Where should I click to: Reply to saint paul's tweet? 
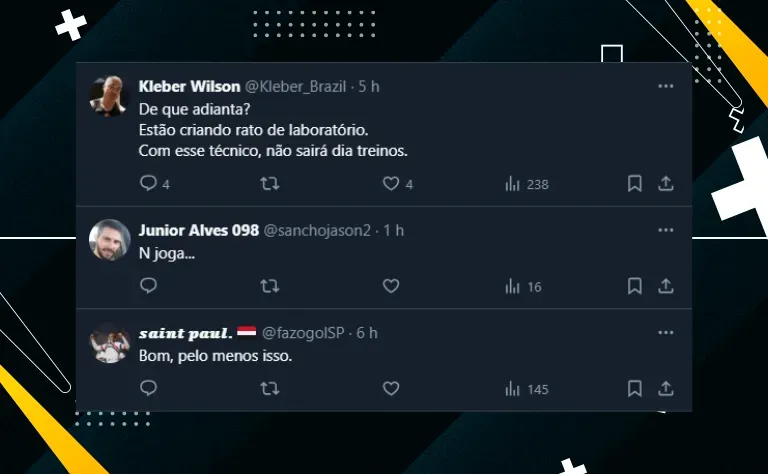coord(148,388)
